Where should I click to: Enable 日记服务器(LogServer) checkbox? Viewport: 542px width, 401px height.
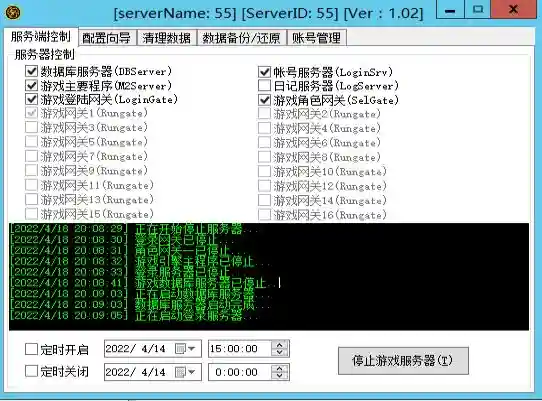(264, 86)
